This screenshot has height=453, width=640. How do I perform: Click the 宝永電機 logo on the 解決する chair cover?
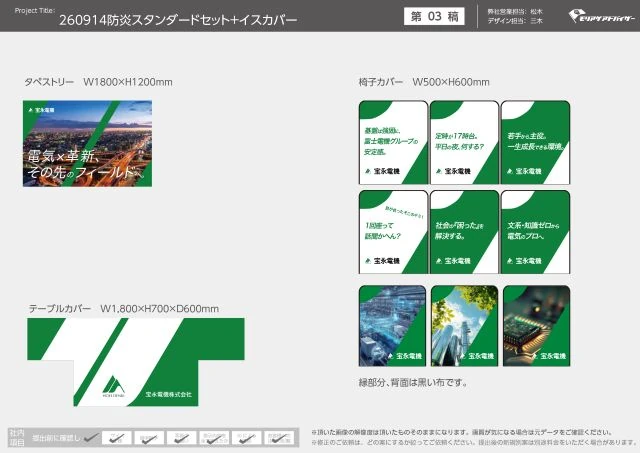tap(453, 260)
